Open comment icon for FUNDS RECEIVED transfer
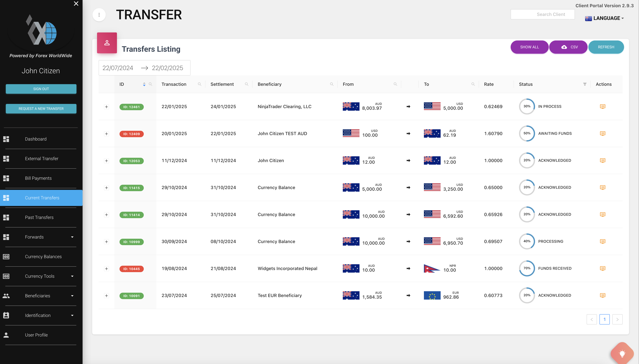639x364 pixels. [603, 268]
